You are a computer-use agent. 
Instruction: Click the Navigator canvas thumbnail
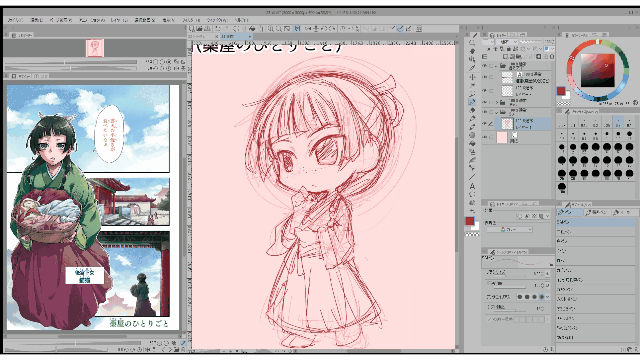[x=95, y=48]
